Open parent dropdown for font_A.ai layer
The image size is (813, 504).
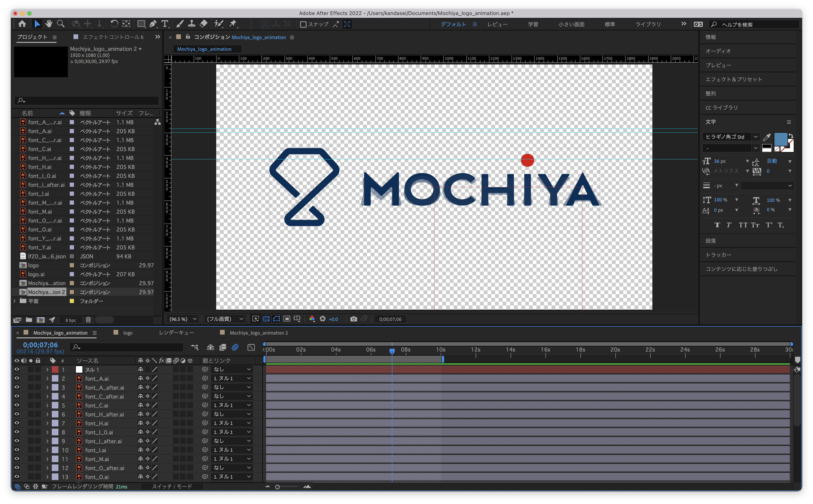pos(232,378)
